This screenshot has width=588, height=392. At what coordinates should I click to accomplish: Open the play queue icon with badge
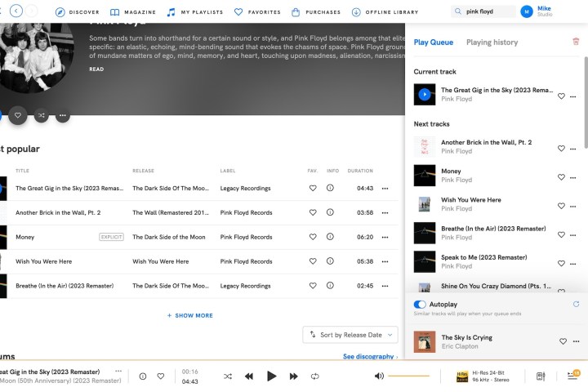(572, 376)
